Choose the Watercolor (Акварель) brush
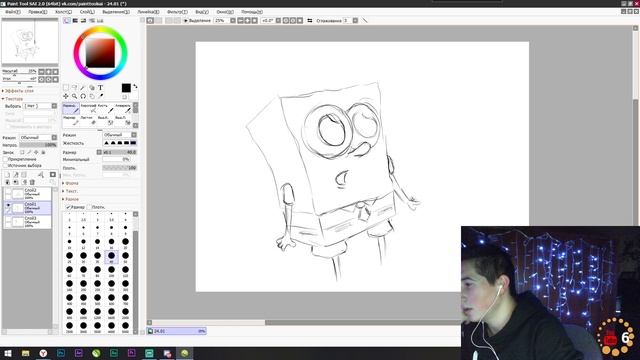The width and height of the screenshot is (640, 360). click(123, 108)
